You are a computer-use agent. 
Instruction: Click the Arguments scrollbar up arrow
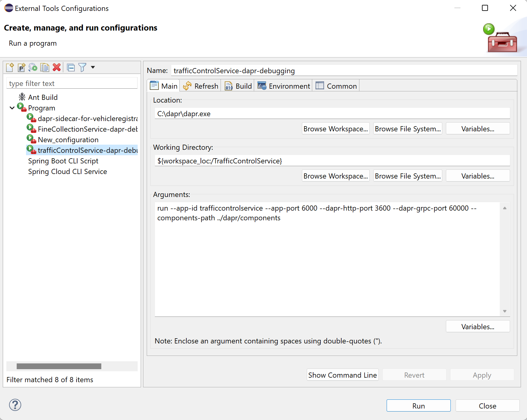505,208
